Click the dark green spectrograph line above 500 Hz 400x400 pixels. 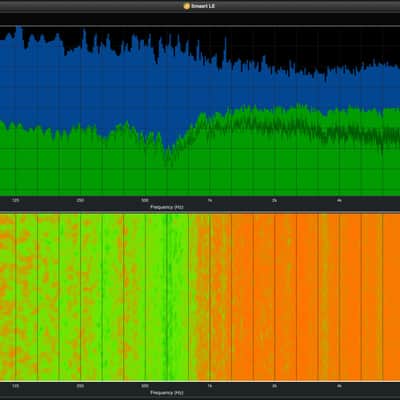click(x=168, y=297)
